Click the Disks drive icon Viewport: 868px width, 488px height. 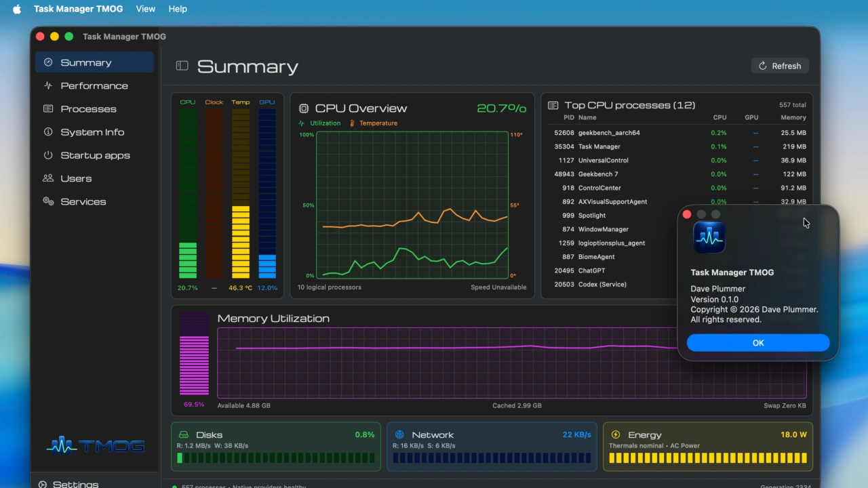coord(183,434)
